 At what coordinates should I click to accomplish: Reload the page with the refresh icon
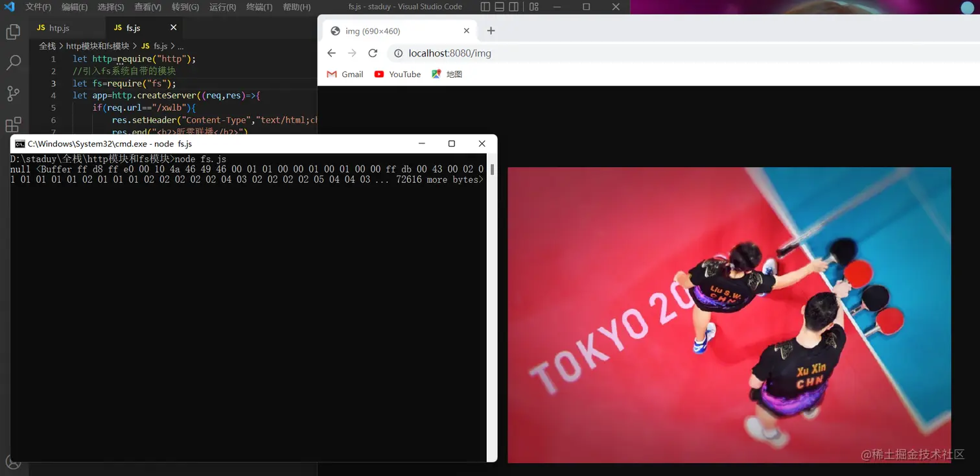point(373,53)
